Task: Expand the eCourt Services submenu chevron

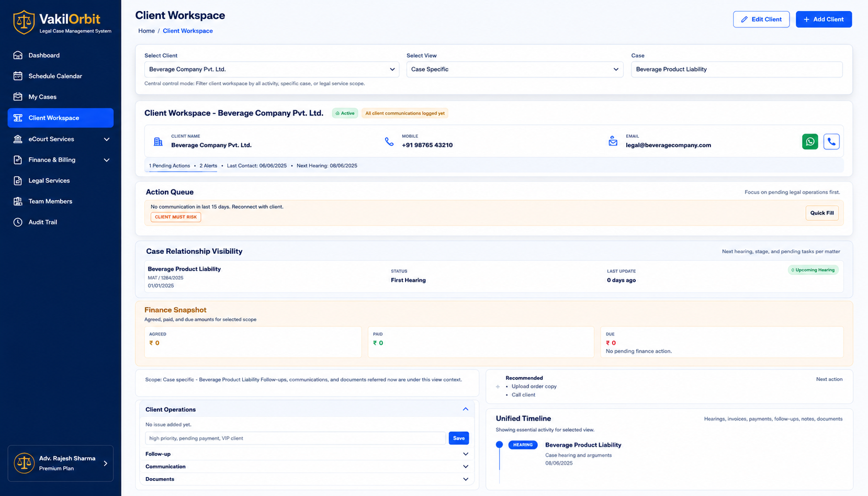Action: tap(107, 139)
